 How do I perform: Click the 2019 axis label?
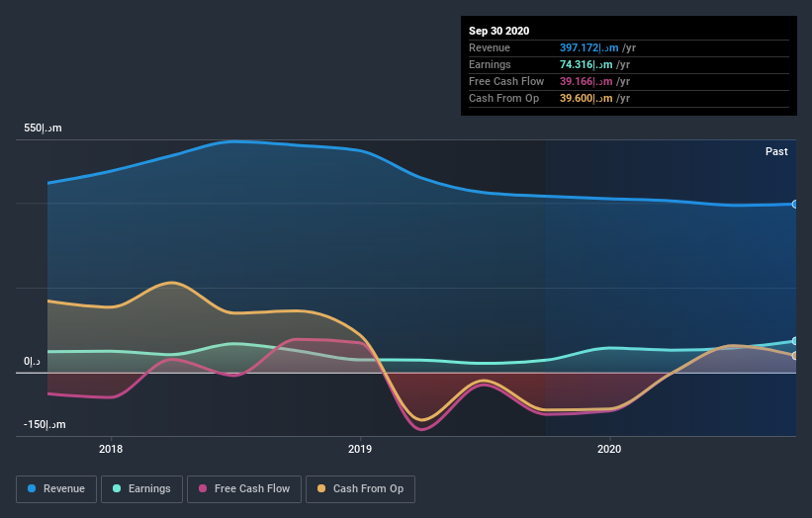[x=360, y=449]
